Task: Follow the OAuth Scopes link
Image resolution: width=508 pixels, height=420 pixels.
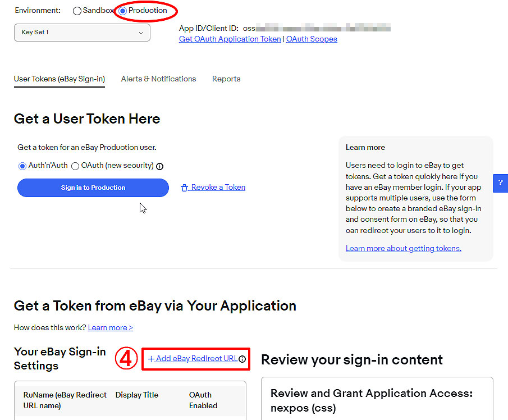Action: coord(312,39)
